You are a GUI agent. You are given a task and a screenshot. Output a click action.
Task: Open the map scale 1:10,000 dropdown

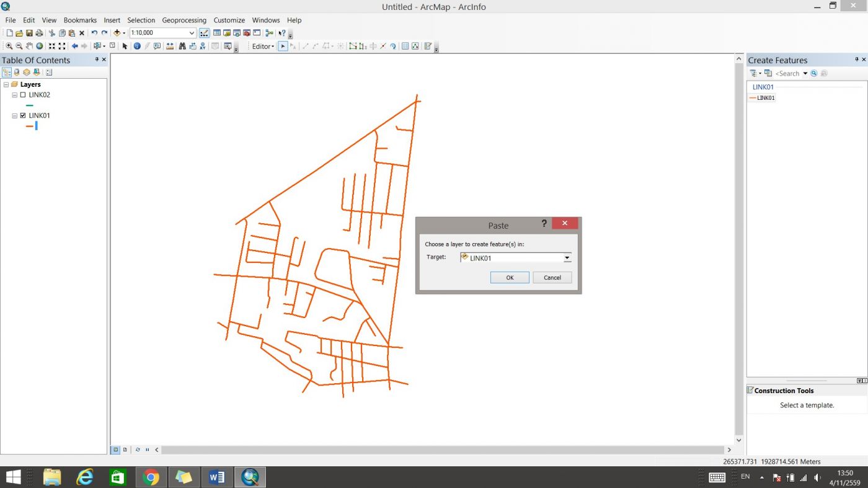(192, 33)
